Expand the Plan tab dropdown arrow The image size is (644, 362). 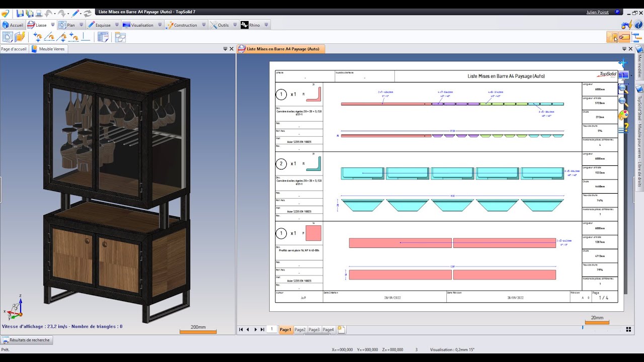[81, 25]
